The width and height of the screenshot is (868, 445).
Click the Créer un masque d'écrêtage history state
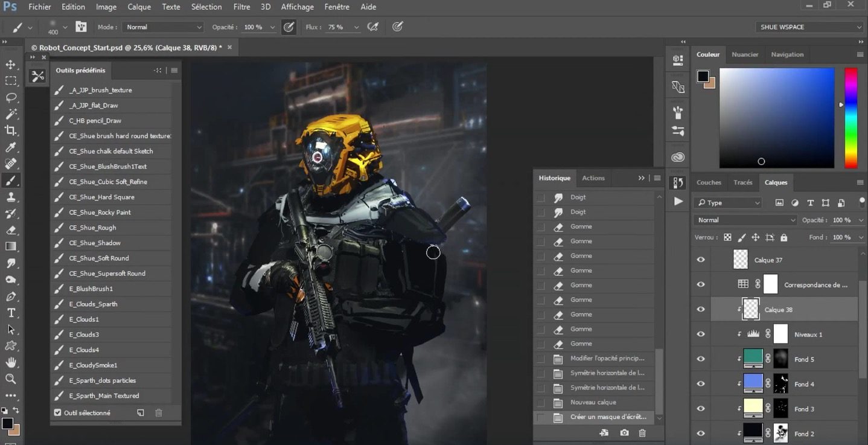[595, 417]
